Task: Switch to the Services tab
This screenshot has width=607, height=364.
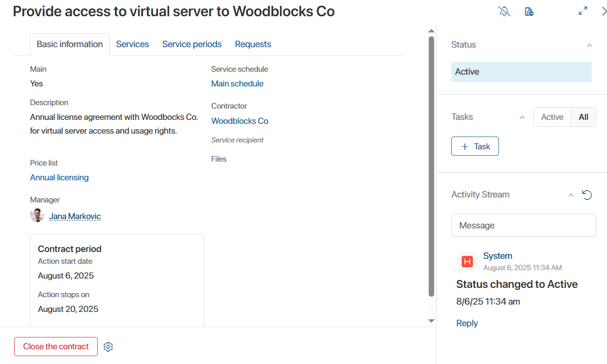Action: point(133,44)
